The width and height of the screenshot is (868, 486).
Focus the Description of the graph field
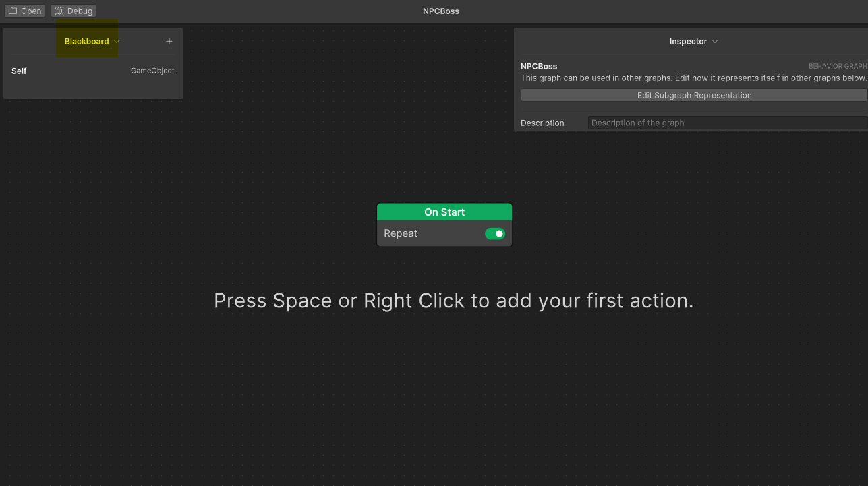click(x=728, y=123)
